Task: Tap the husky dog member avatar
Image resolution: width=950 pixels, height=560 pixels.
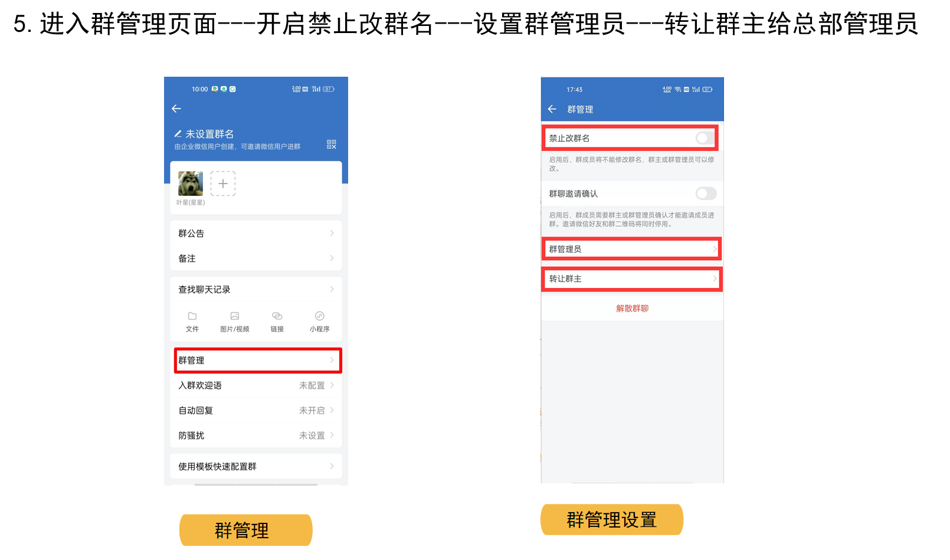Action: [191, 184]
